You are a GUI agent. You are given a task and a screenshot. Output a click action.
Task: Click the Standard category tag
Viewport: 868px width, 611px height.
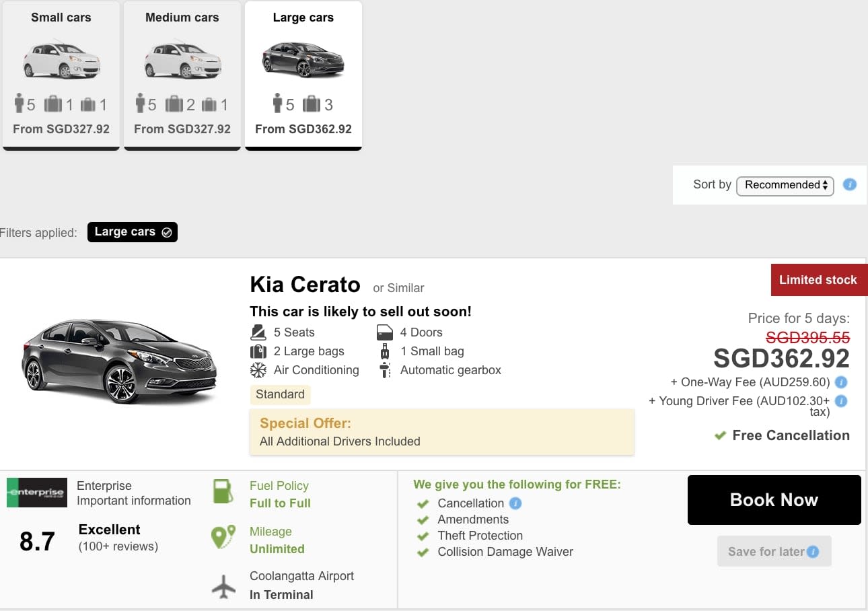pyautogui.click(x=280, y=394)
